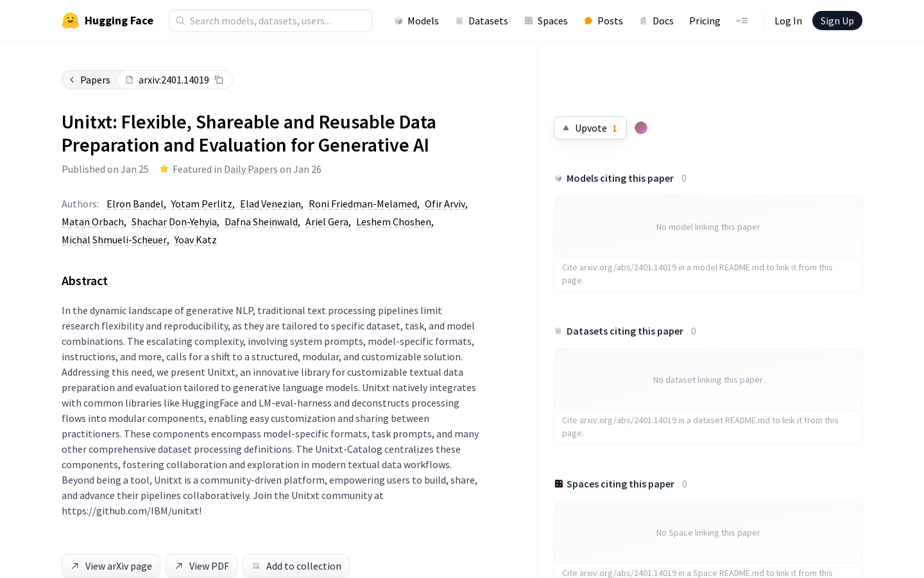The image size is (924, 578).
Task: Click View arXiv page button
Action: point(111,566)
